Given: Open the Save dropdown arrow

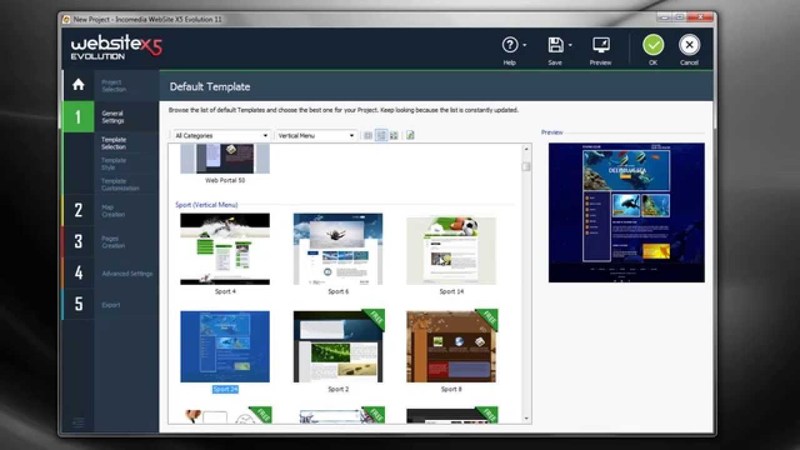Looking at the screenshot, I should 570,46.
